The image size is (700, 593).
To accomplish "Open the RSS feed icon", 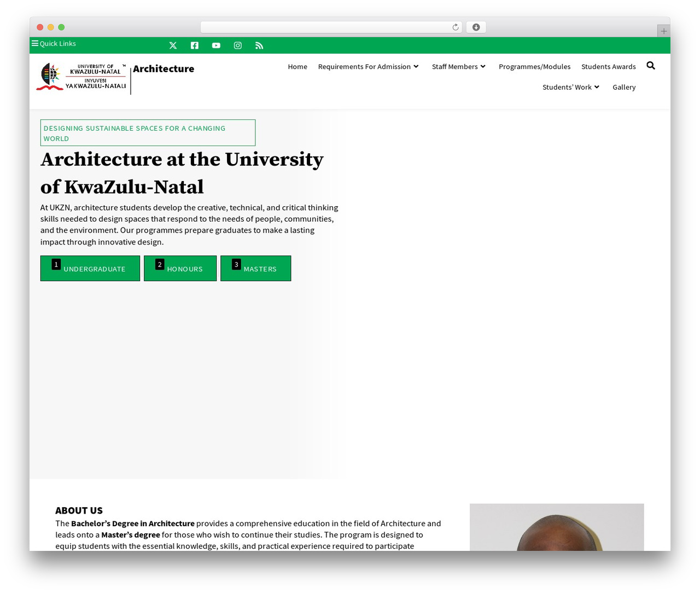I will coord(259,45).
